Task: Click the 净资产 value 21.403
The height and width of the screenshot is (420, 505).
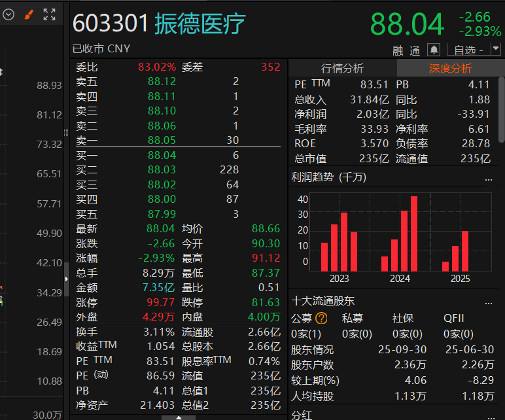Action: (157, 405)
